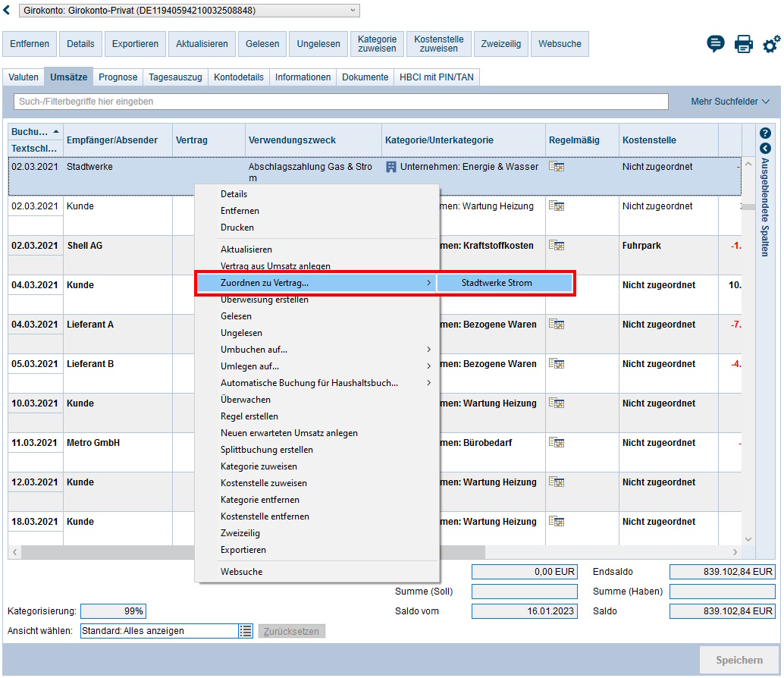This screenshot has width=784, height=678.
Task: Click the Saldo vom date field
Action: [x=525, y=611]
